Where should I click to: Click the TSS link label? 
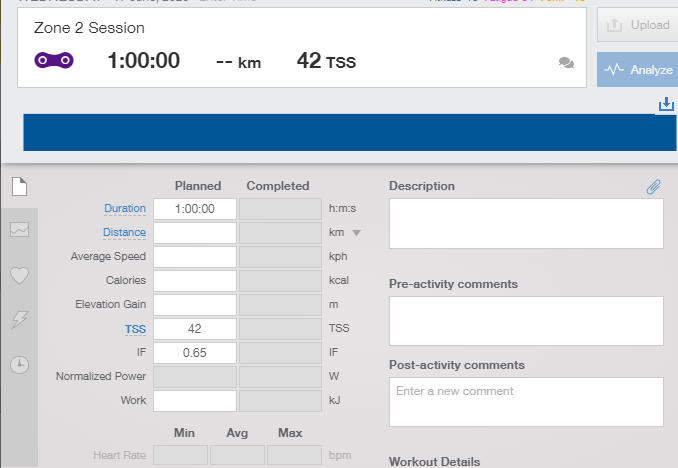[x=135, y=328]
